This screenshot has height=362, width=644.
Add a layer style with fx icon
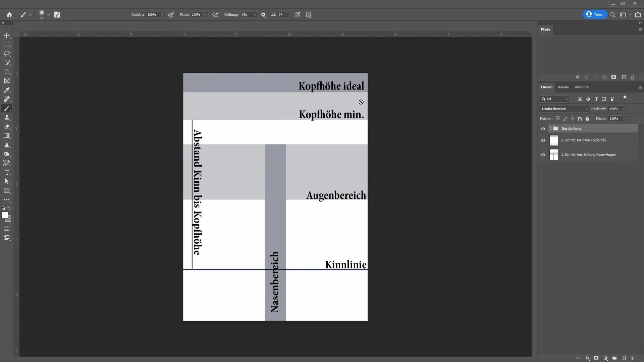click(x=587, y=358)
